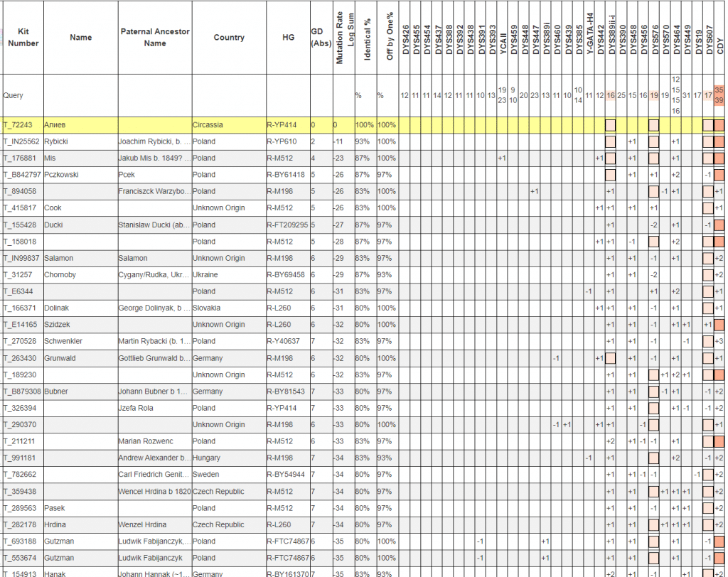This screenshot has height=577, width=728.
Task: Click the Kit Number column header
Action: pyautogui.click(x=23, y=38)
